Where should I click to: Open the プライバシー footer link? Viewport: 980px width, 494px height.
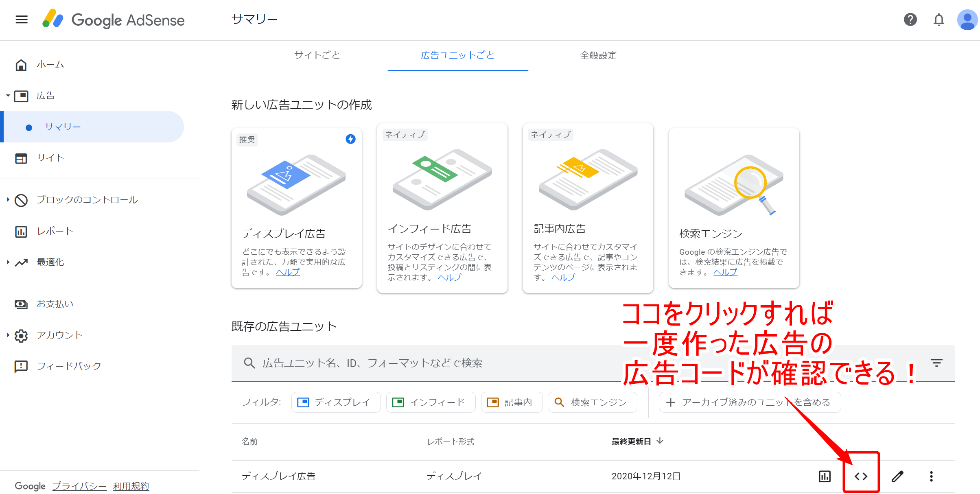pyautogui.click(x=79, y=486)
